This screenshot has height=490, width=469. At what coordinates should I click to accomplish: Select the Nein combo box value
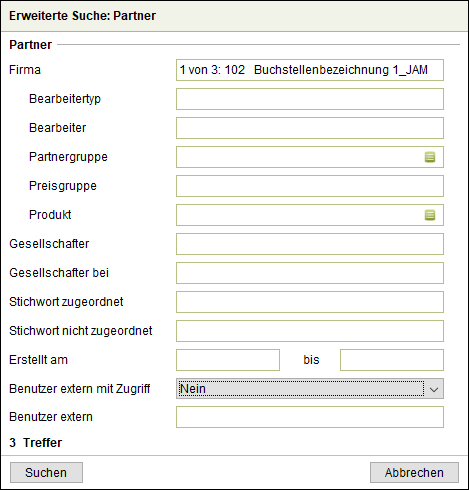click(x=302, y=389)
